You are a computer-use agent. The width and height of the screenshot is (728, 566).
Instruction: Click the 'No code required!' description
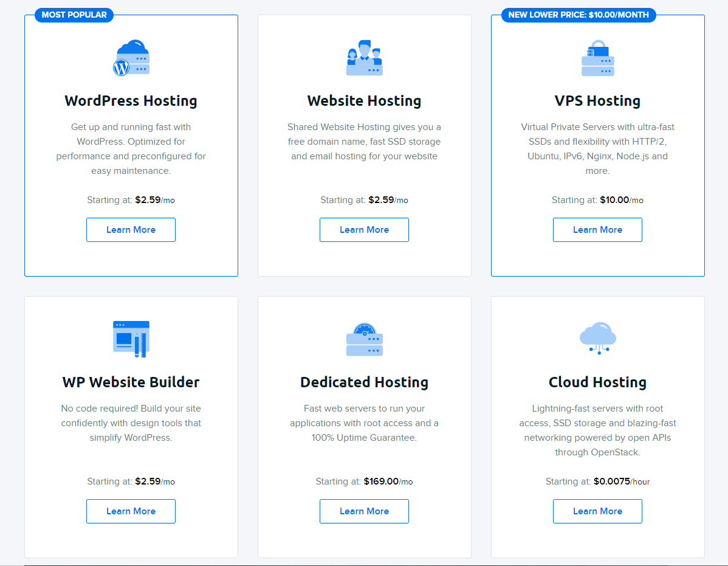click(x=131, y=423)
